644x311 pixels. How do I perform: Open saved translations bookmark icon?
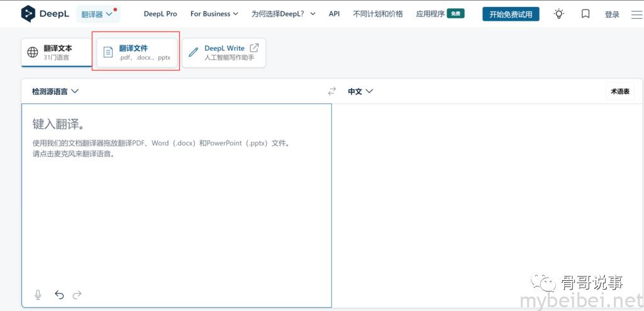586,14
